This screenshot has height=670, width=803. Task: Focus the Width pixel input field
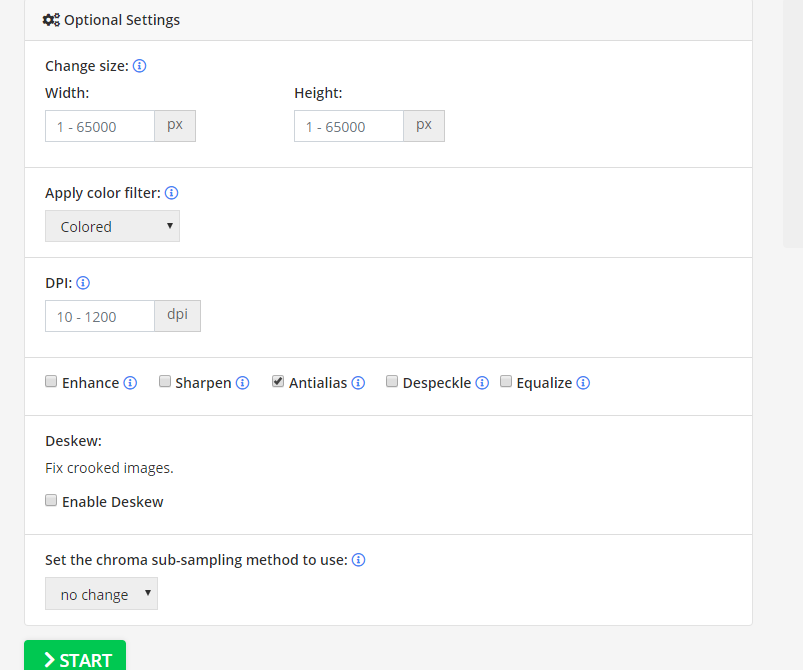[x=100, y=126]
